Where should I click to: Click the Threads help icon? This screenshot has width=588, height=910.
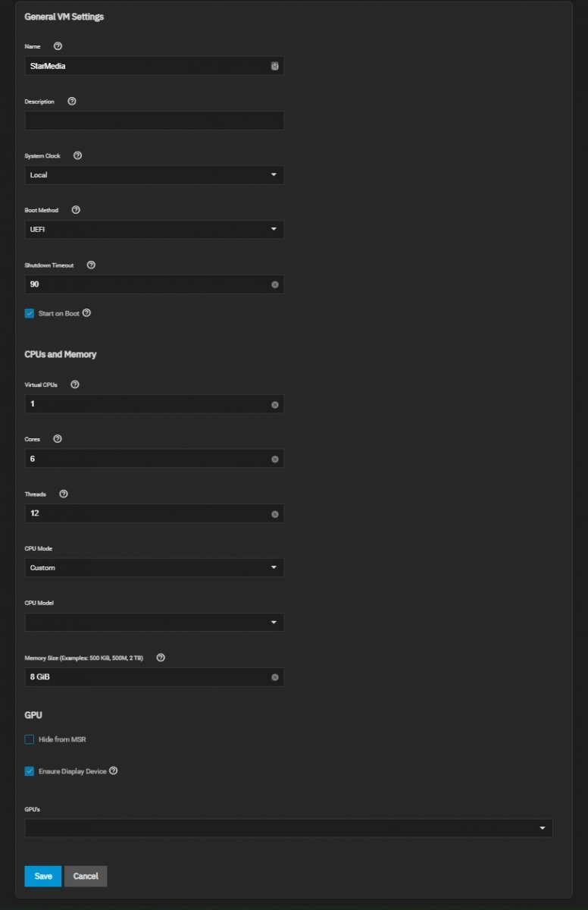click(64, 494)
